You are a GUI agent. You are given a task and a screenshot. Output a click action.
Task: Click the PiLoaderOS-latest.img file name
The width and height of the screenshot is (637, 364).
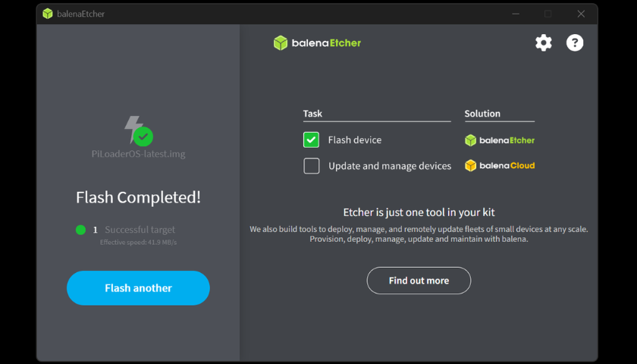pos(139,154)
